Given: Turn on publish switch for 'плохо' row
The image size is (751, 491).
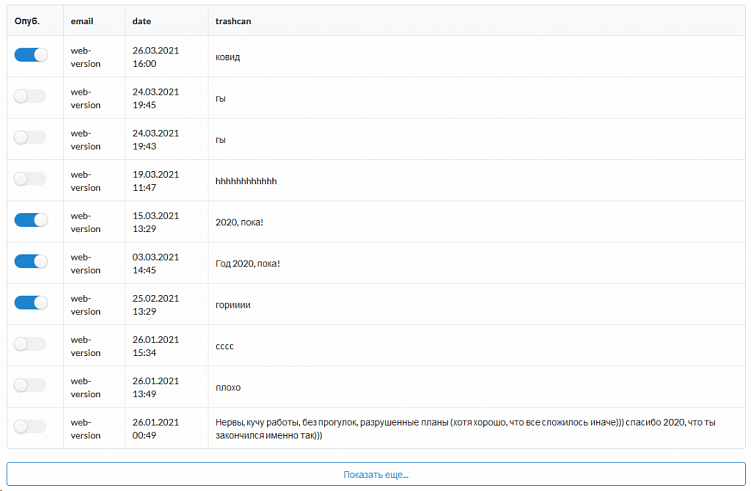Looking at the screenshot, I should coord(30,385).
